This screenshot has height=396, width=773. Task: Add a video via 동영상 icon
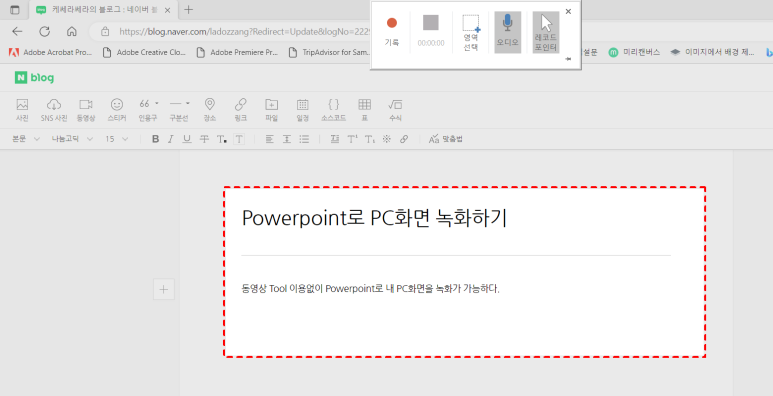(86, 109)
